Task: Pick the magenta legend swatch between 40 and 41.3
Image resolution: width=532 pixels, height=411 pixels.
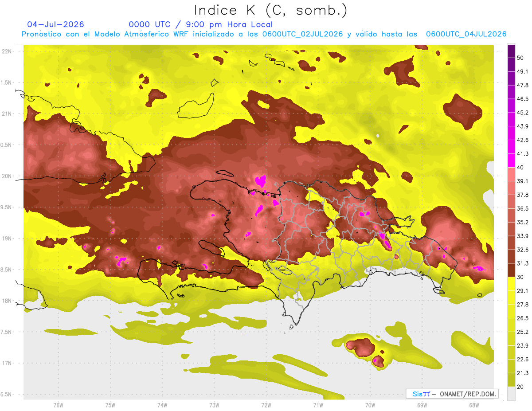Action: (x=511, y=160)
